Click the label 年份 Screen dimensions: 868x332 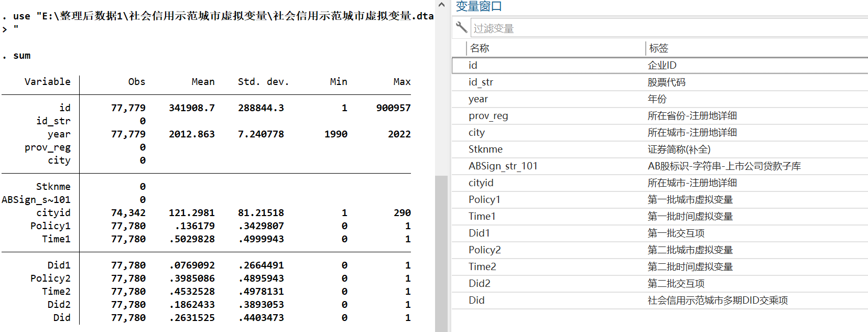coord(657,99)
